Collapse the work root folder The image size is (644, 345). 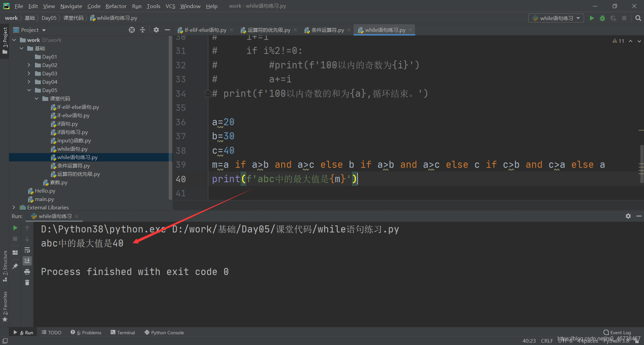(14, 40)
